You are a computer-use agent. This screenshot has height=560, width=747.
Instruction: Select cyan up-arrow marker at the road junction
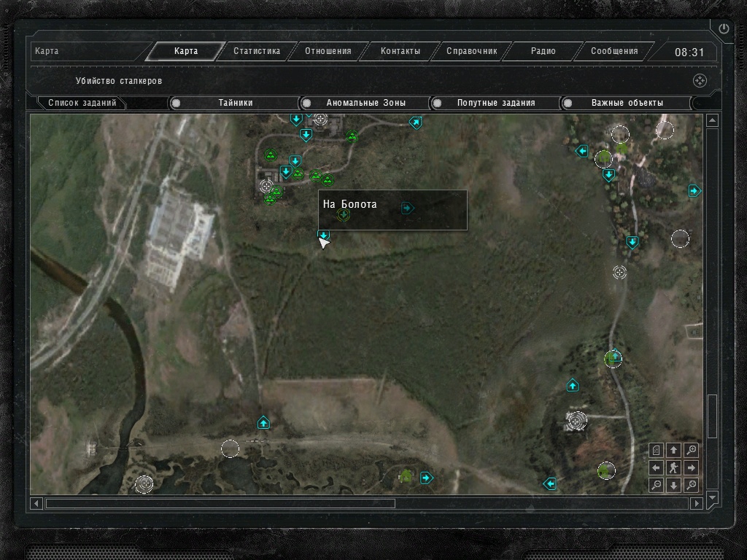point(263,422)
